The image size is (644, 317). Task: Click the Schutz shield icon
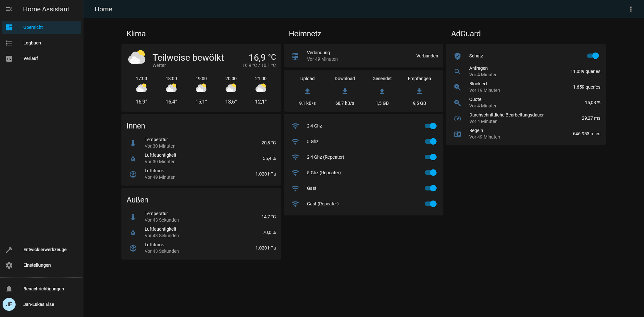pos(457,56)
